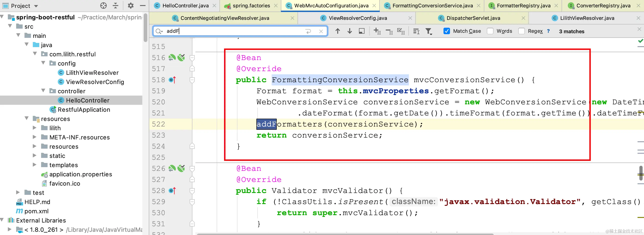
Task: Close the WebMvcAutoConfiguration.java tab
Action: [x=374, y=6]
